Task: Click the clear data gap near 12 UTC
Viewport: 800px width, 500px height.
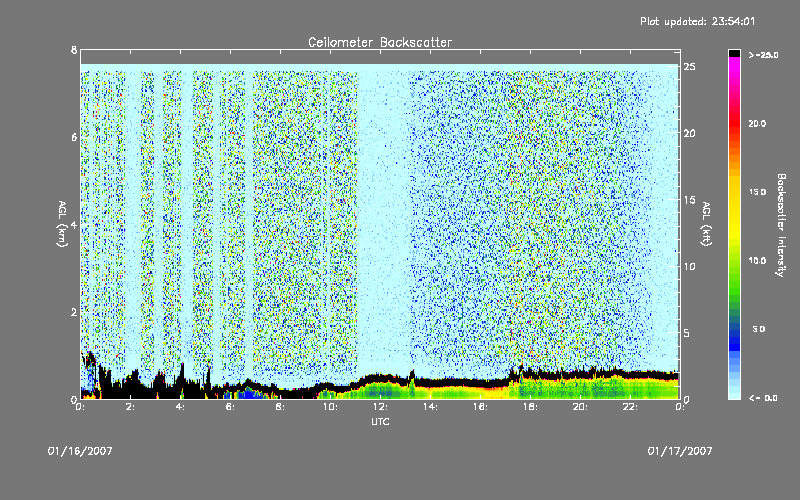Action: [384, 219]
